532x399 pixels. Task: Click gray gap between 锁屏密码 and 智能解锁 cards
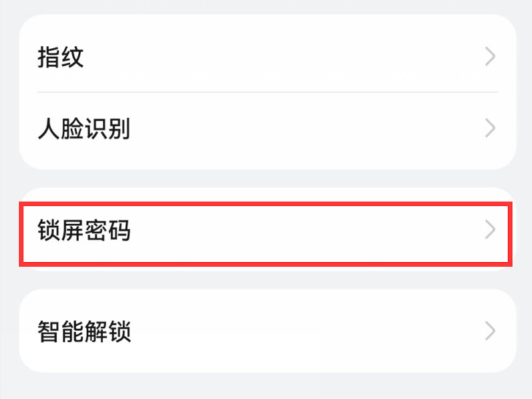pyautogui.click(x=266, y=279)
